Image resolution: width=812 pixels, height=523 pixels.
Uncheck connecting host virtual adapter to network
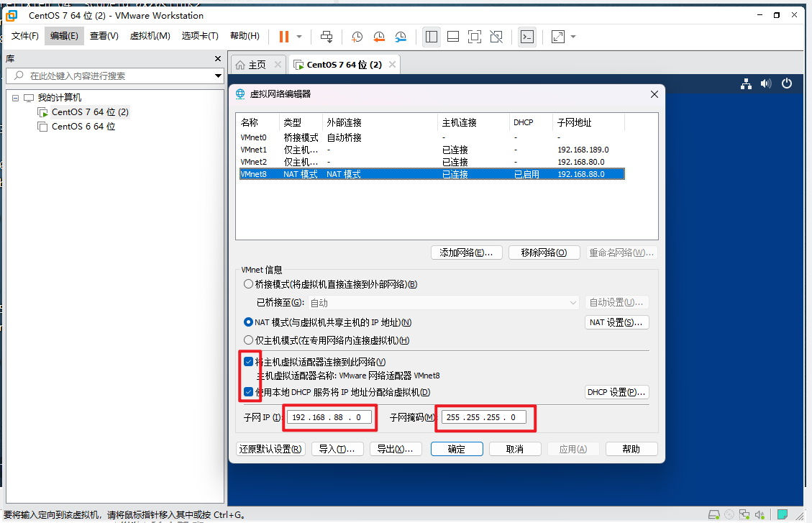point(248,360)
